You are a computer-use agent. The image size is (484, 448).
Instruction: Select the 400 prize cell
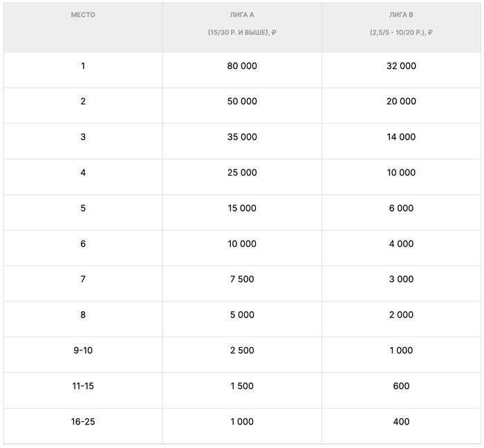pos(401,422)
